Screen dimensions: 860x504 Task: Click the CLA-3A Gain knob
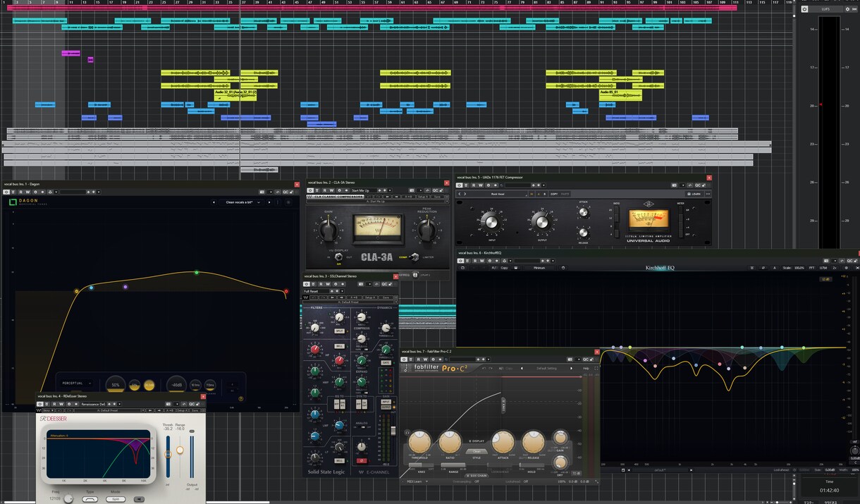coord(327,230)
